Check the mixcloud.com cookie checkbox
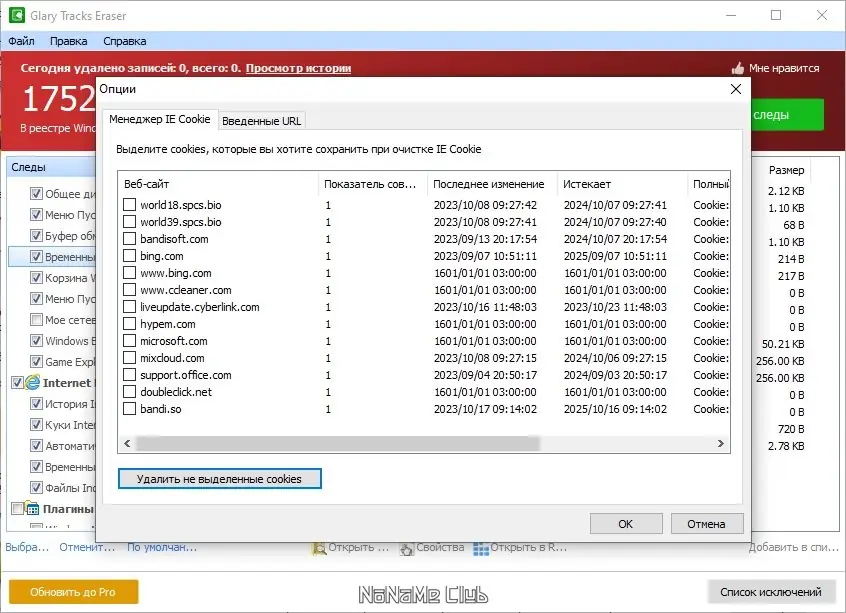The width and height of the screenshot is (846, 613). tap(129, 358)
